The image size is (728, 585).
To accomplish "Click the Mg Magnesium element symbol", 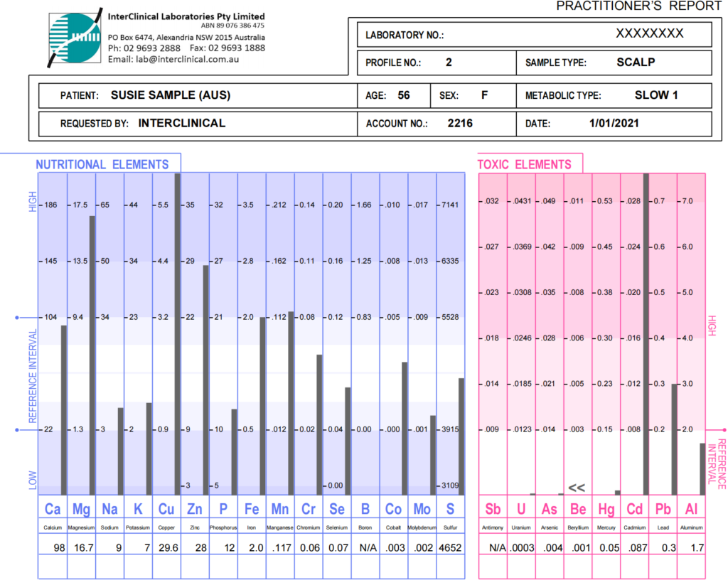I will [81, 510].
